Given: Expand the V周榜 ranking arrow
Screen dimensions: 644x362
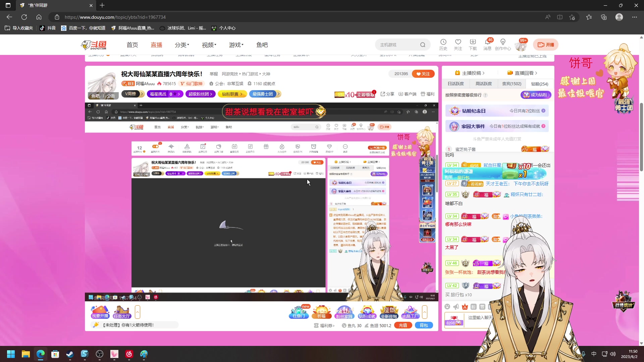Looking at the screenshot, I should click(142, 94).
